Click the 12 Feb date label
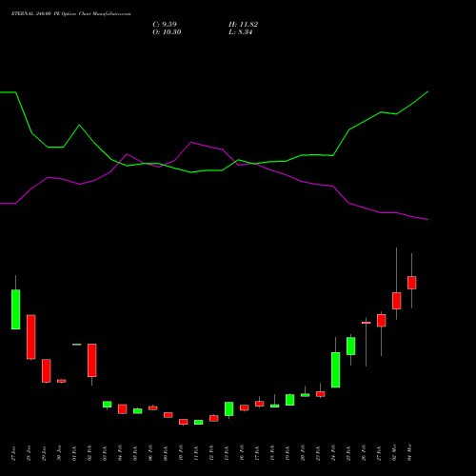The height and width of the screenshot is (476, 476). [212, 453]
